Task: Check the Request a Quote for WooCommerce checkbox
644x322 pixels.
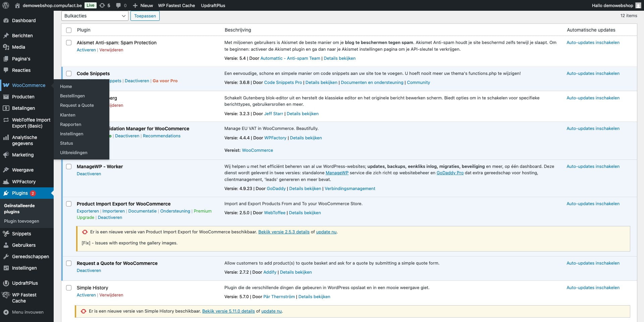Action: 69,263
